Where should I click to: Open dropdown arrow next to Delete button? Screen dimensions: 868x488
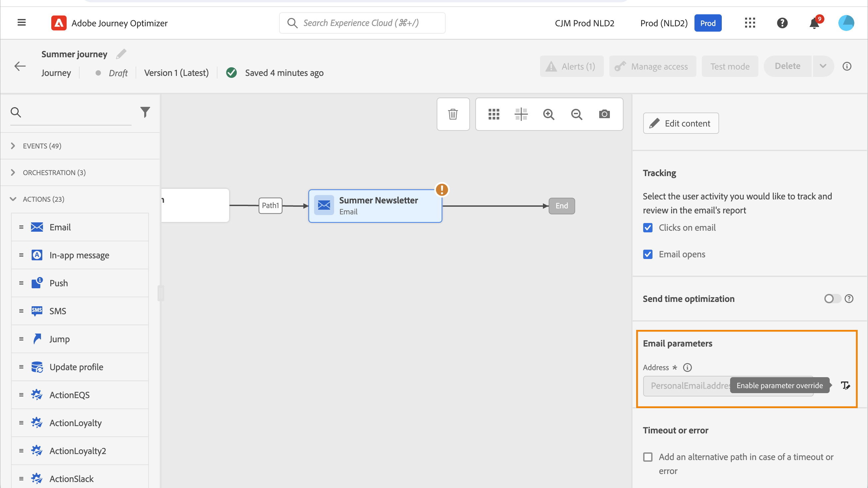coord(823,66)
